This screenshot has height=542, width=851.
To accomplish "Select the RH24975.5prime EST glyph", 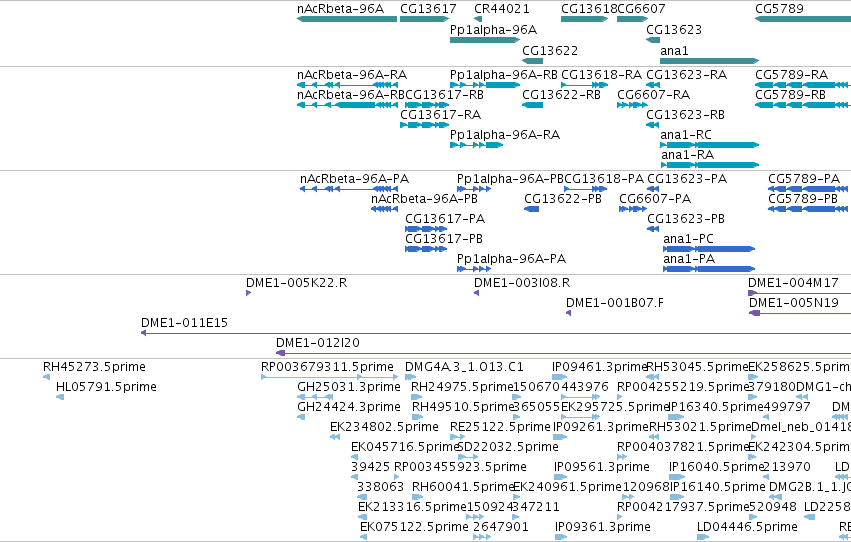I will 417,398.
